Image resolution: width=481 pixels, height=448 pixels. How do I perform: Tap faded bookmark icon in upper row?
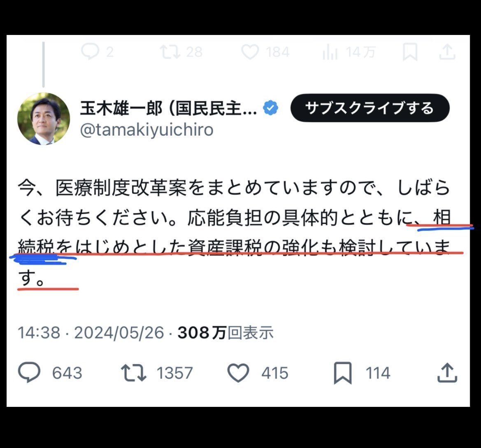click(x=410, y=51)
